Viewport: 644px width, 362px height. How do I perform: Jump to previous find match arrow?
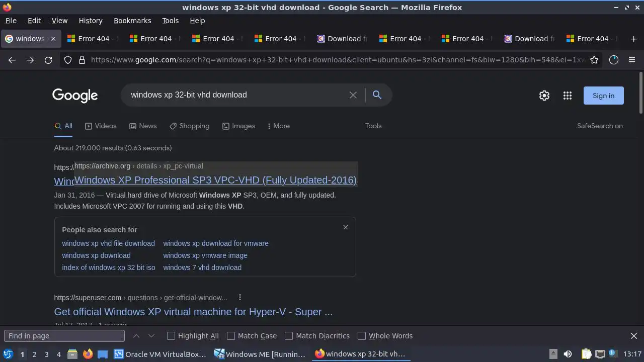136,336
